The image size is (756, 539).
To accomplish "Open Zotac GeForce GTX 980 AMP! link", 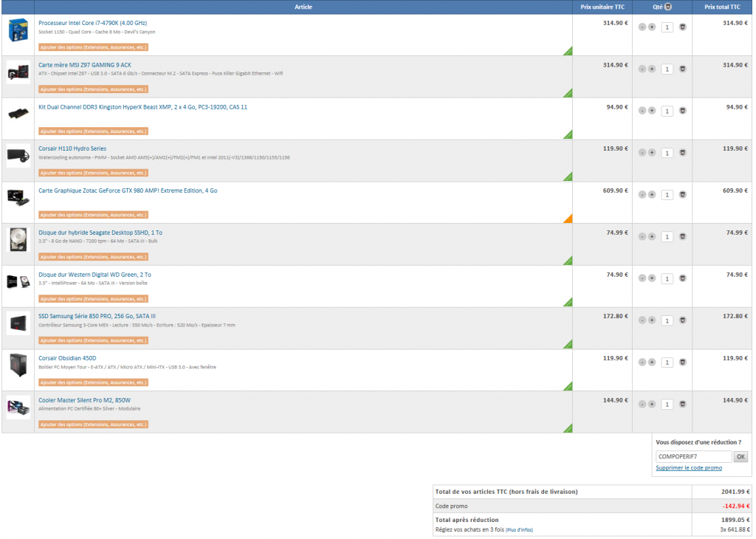I will pyautogui.click(x=128, y=190).
